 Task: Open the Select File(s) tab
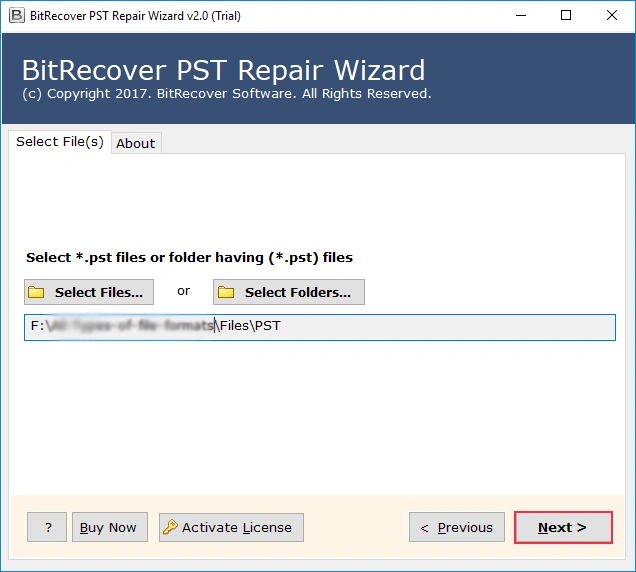coord(60,142)
